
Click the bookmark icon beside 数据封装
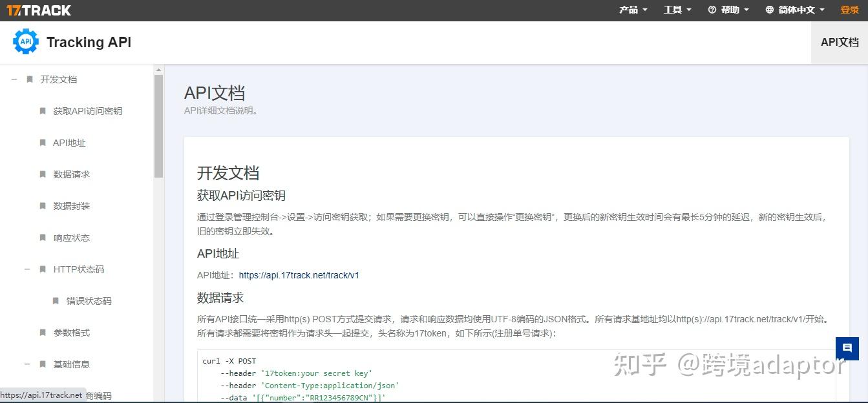[x=41, y=206]
